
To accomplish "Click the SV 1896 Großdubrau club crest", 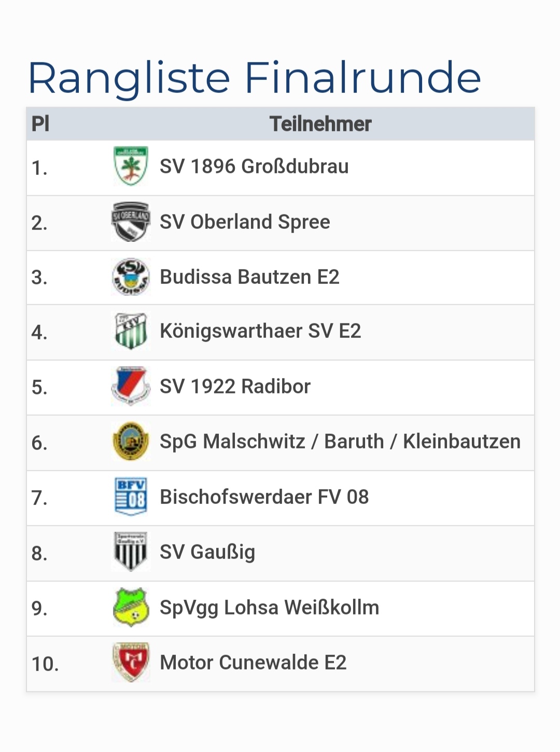I will coord(131,167).
